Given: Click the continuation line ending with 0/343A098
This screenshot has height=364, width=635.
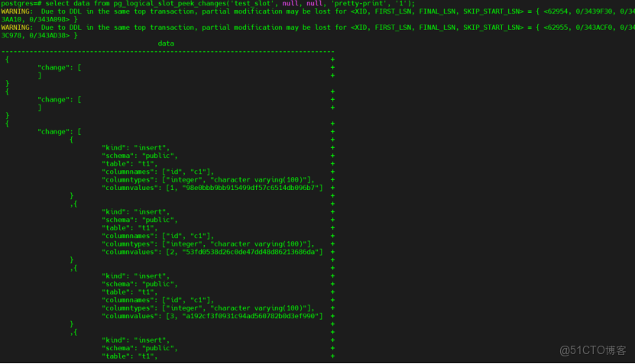Looking at the screenshot, I should coord(39,19).
